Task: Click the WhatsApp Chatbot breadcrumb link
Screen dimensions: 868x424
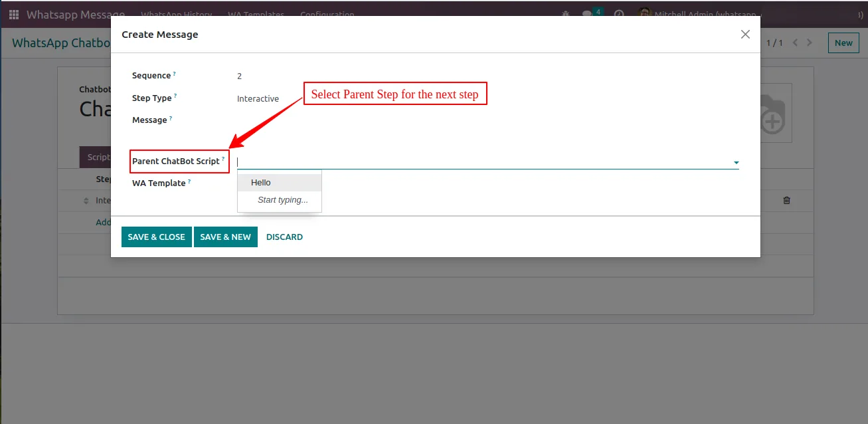Action: [x=61, y=43]
